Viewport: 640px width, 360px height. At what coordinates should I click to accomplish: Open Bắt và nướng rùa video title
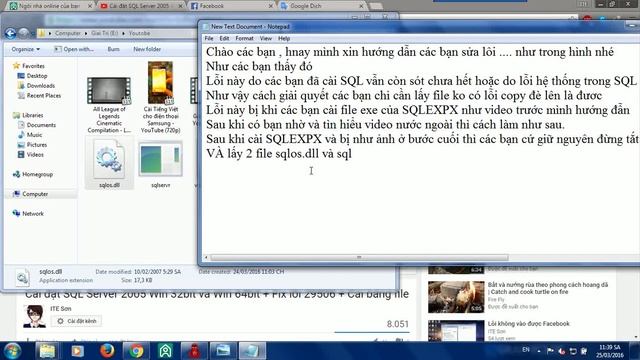tap(548, 288)
